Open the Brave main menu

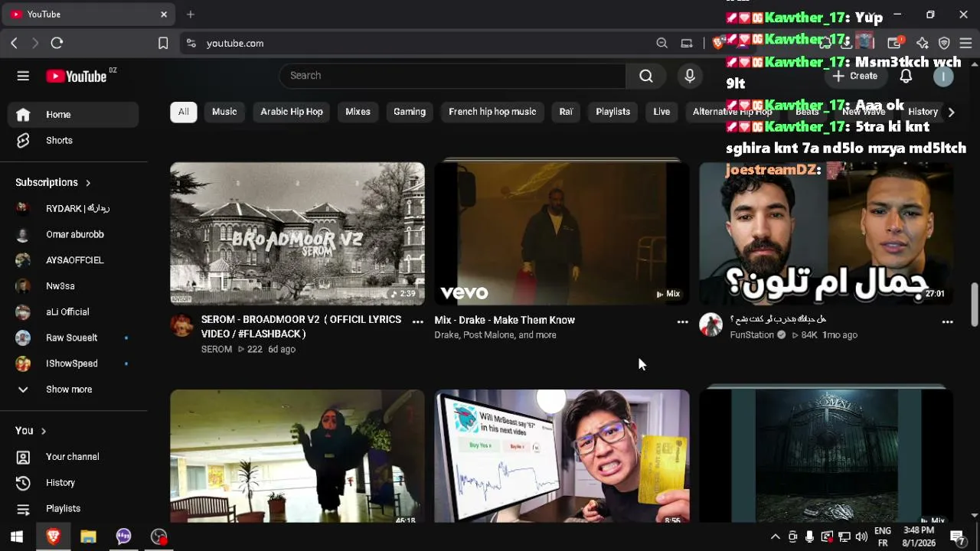[x=965, y=44]
